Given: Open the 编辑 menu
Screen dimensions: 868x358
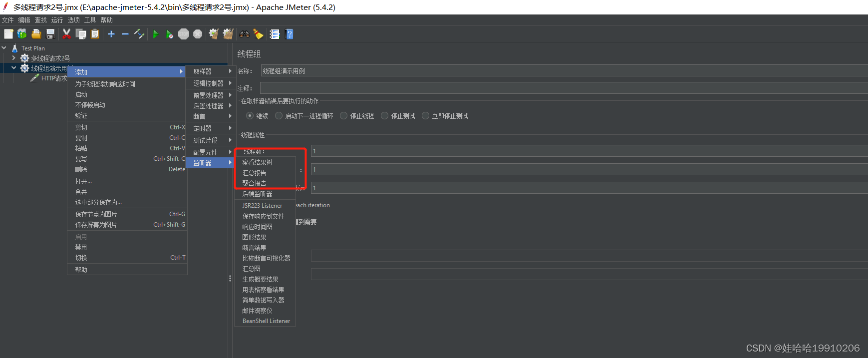Looking at the screenshot, I should 24,20.
